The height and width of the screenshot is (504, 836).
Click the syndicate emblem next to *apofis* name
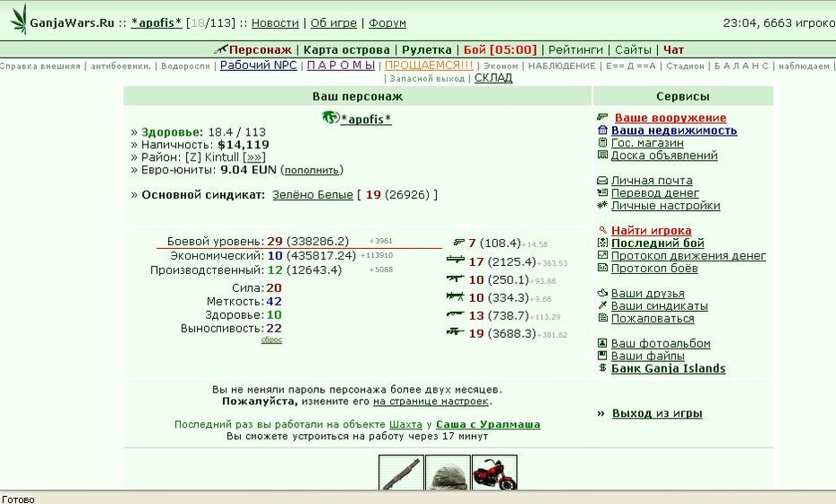click(331, 117)
